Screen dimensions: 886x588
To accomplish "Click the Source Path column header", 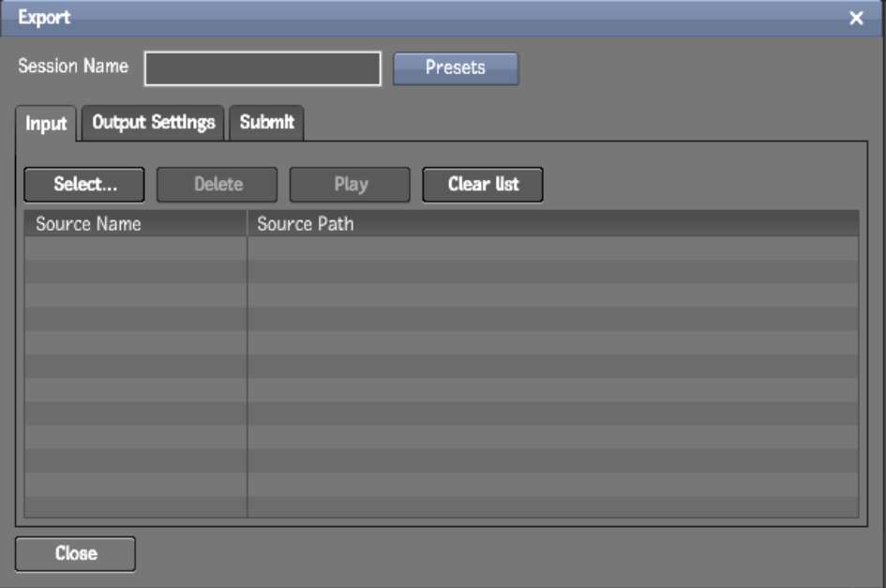I will point(553,224).
